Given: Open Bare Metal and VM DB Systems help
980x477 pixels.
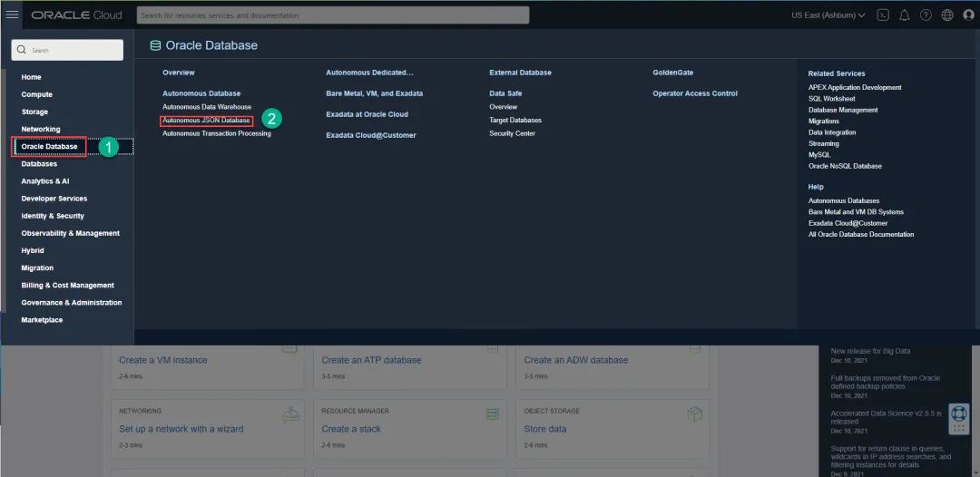Looking at the screenshot, I should pos(856,211).
